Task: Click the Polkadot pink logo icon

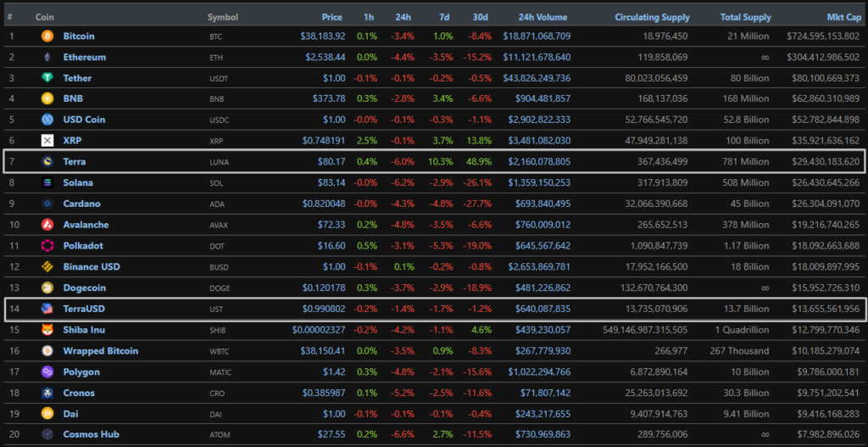Action: 47,246
